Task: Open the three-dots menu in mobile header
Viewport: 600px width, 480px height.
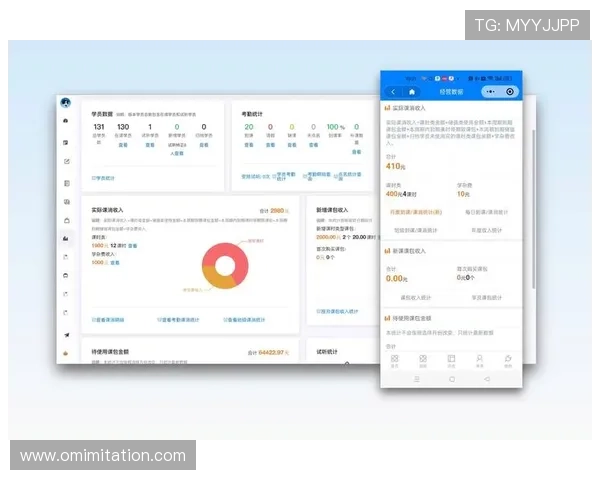Action: (x=490, y=91)
